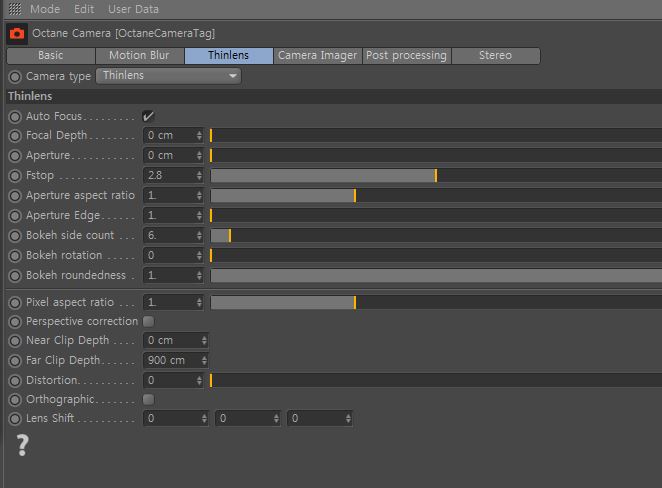Open the Camera Imager tab
Screen dimensions: 662x488
pyautogui.click(x=317, y=56)
